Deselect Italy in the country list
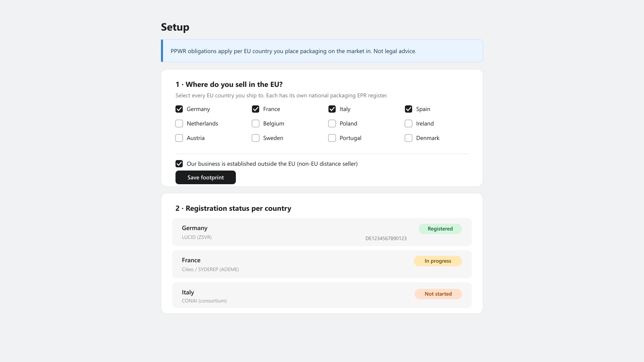The width and height of the screenshot is (644, 362). coord(332,109)
